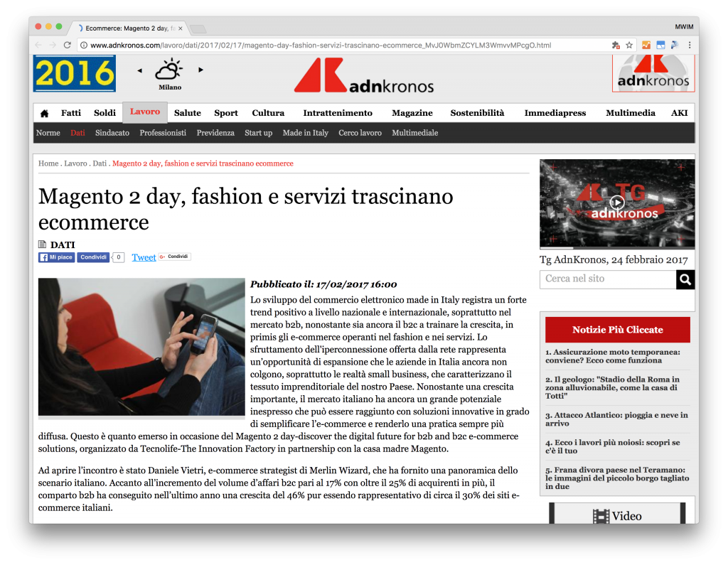Read the Frana divora paese news item

coord(617,478)
